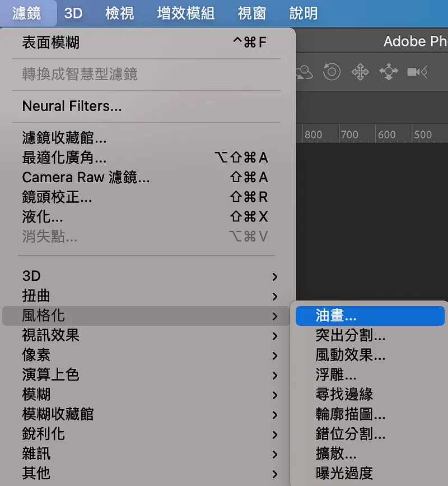Image resolution: width=448 pixels, height=486 pixels.
Task: Choose 鏡頭校正... filter
Action: click(x=146, y=197)
